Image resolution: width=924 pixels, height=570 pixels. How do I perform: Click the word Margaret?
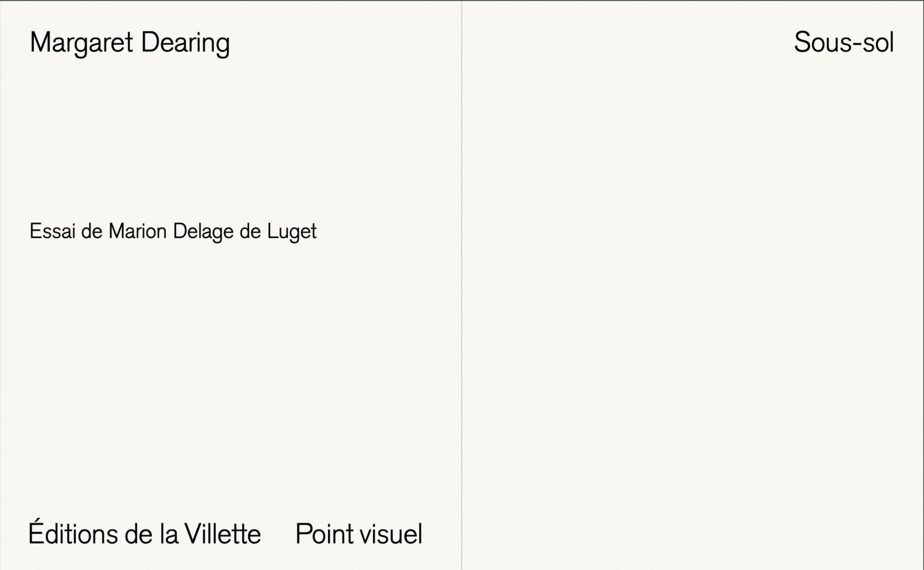[81, 44]
